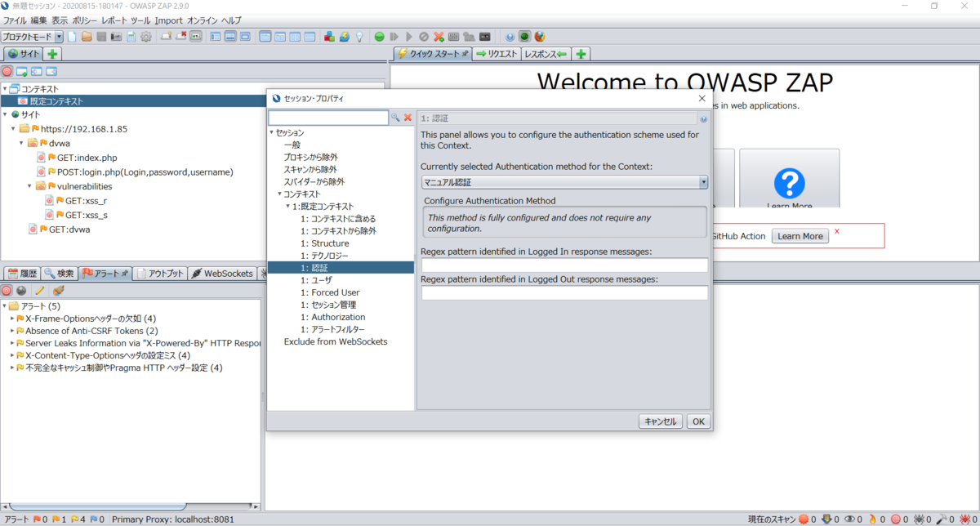
Task: Click the blue help icon in main toolbar
Action: tap(510, 37)
